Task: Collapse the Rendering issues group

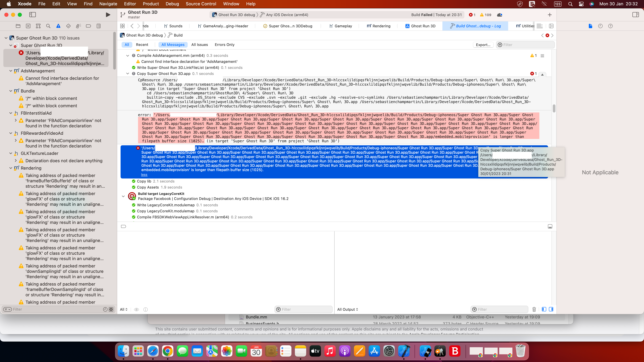Action: coord(11,168)
